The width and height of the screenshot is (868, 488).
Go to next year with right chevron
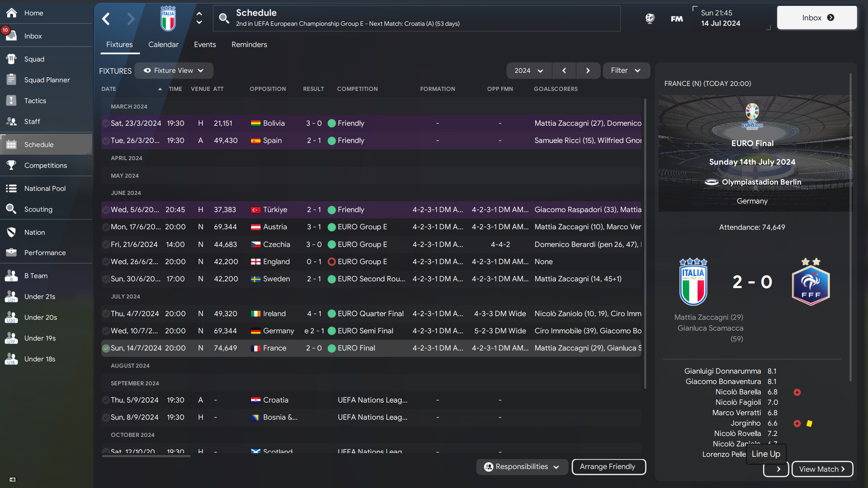[x=588, y=71]
